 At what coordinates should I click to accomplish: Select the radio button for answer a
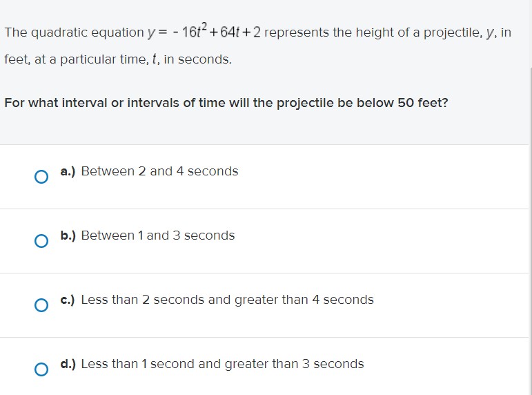point(41,177)
